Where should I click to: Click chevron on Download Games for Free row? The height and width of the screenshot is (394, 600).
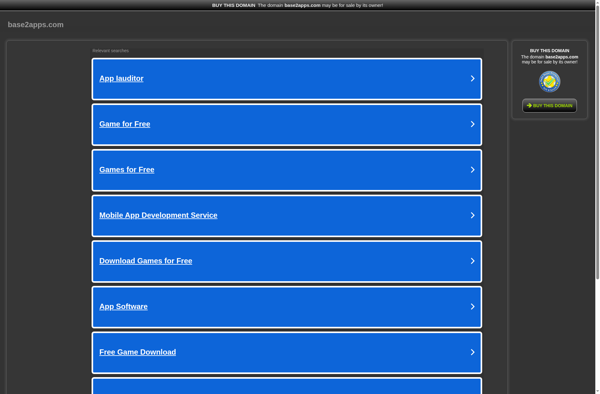(x=473, y=261)
